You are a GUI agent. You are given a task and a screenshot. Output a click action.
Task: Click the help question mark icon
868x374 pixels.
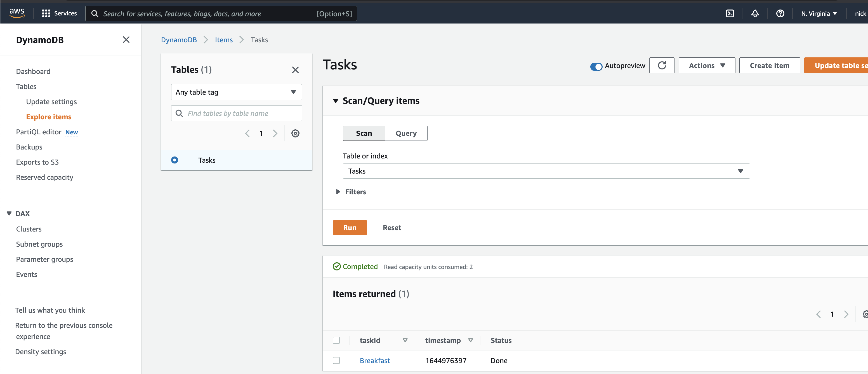point(780,13)
